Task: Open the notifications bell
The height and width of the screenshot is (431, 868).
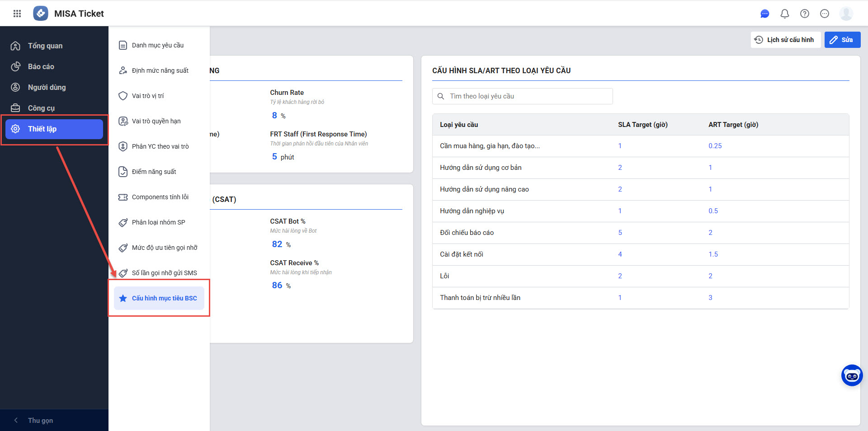Action: 785,14
